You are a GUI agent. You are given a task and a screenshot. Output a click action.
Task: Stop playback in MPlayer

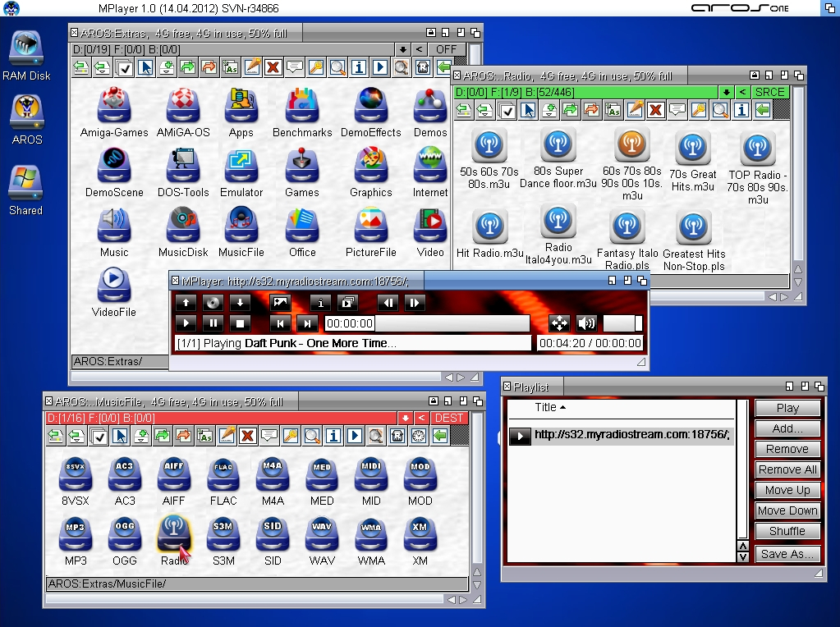pyautogui.click(x=240, y=323)
